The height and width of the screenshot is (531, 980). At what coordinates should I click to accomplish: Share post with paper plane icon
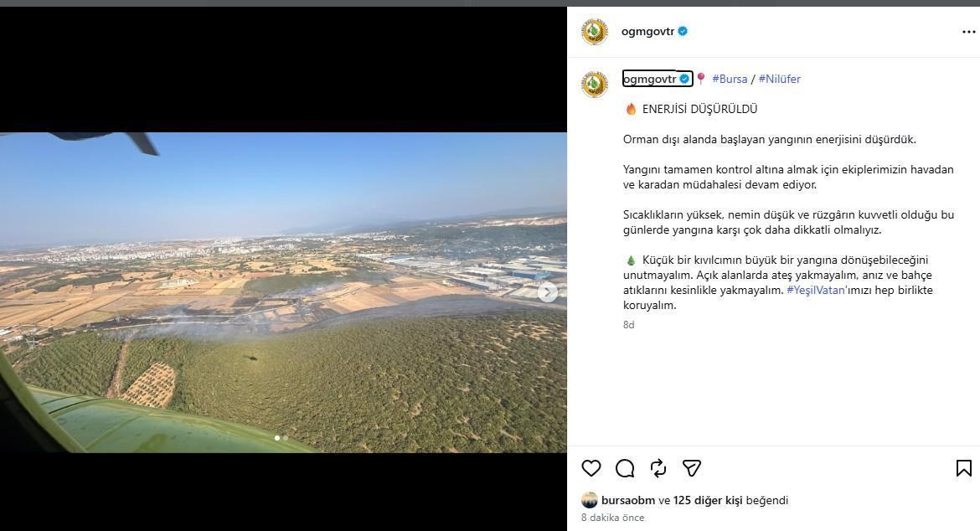(691, 468)
